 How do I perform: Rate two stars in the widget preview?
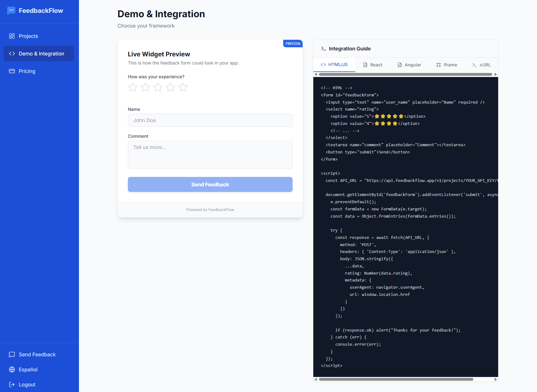(145, 87)
